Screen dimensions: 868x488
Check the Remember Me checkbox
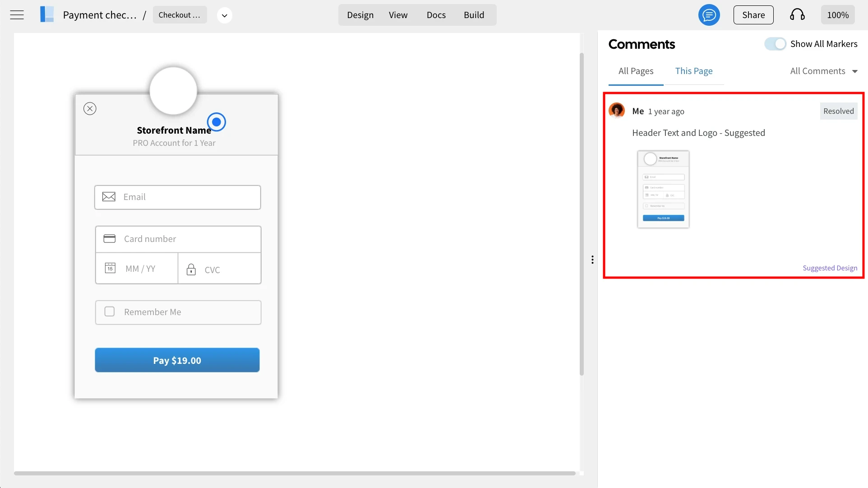[x=110, y=311]
